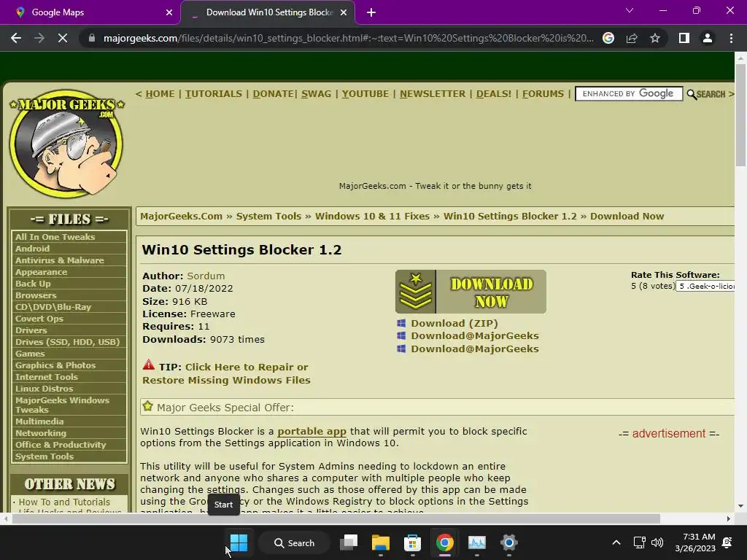The width and height of the screenshot is (747, 560).
Task: Stop loading the page
Action: 63,38
